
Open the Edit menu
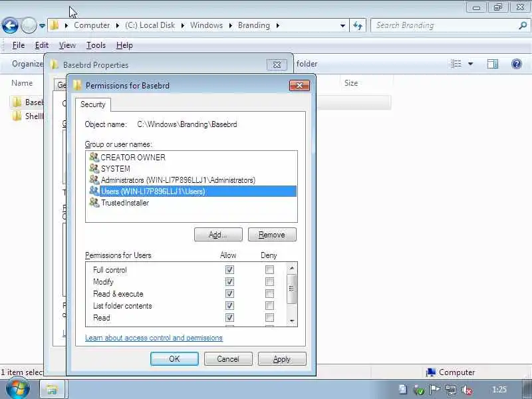pyautogui.click(x=42, y=45)
